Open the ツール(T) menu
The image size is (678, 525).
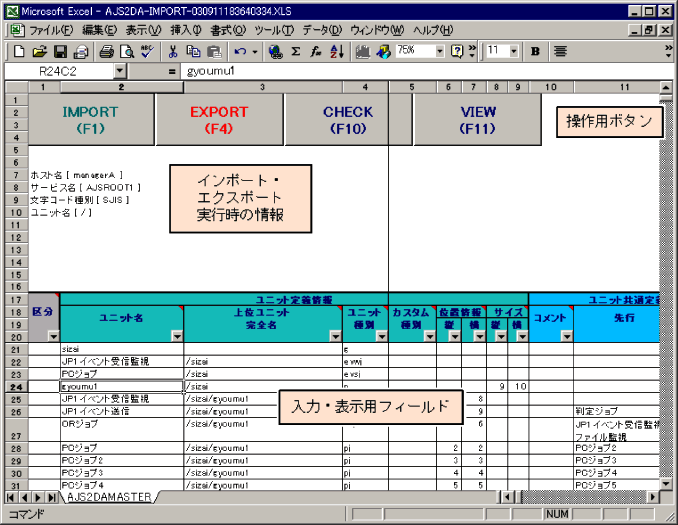coord(274,30)
